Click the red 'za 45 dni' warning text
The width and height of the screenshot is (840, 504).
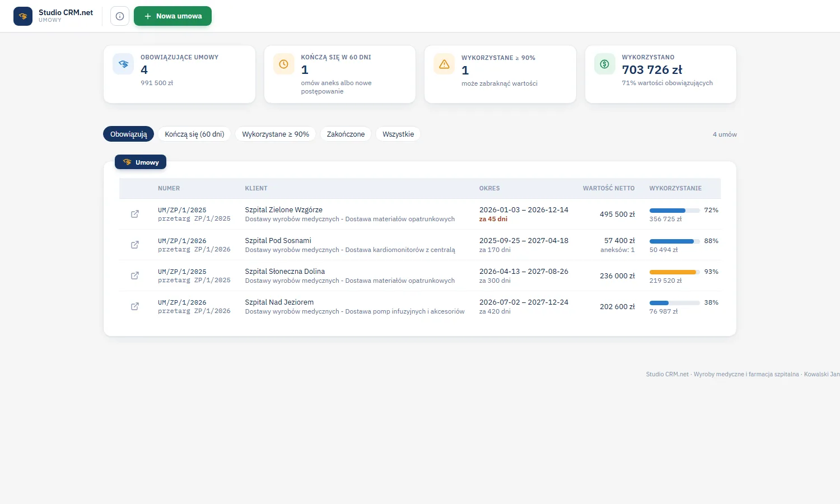493,219
